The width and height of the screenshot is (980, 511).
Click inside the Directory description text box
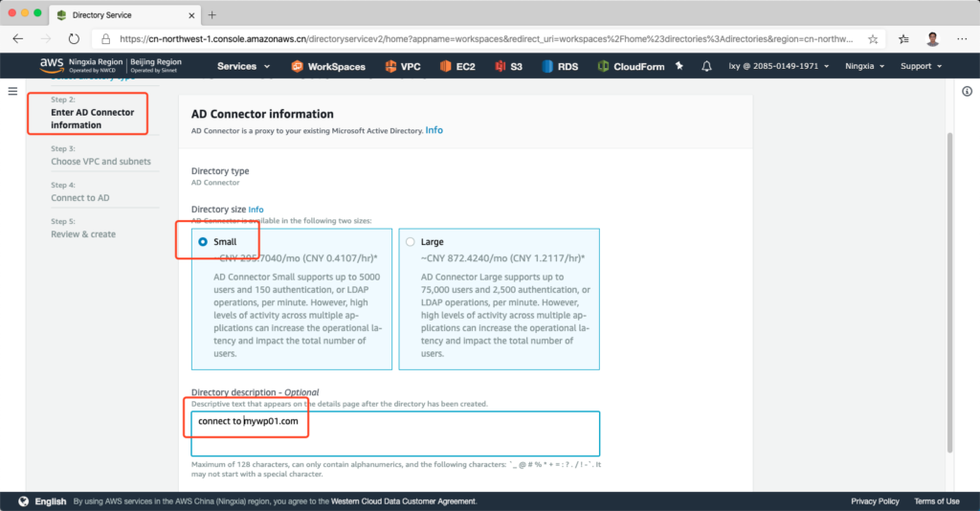click(x=395, y=433)
